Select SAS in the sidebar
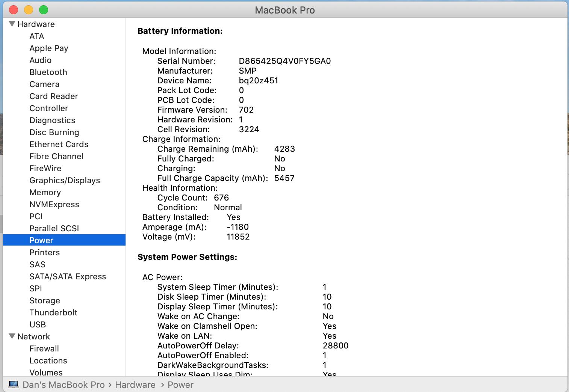Screen dimensions: 569x392 pyautogui.click(x=37, y=264)
